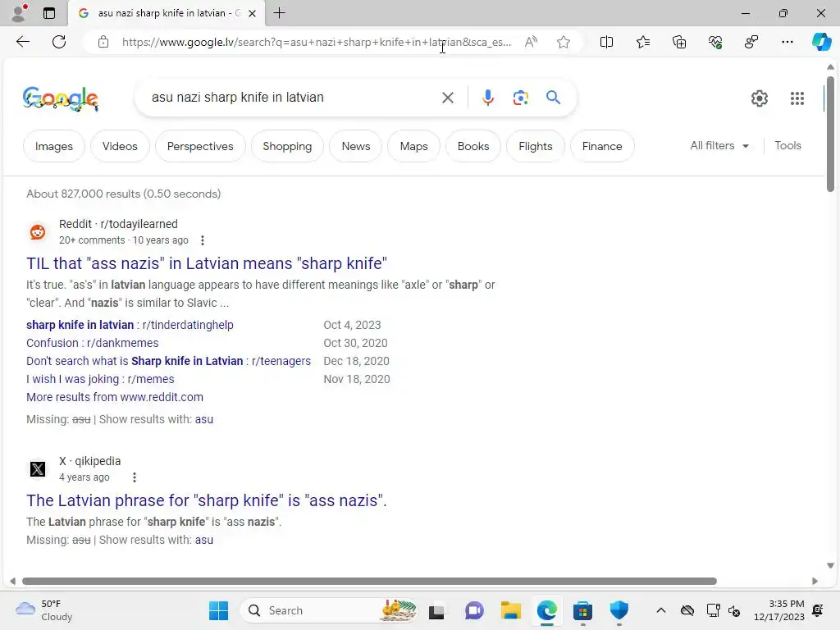The width and height of the screenshot is (840, 630).
Task: Open "I wish I was joking" r/memes link
Action: click(x=100, y=379)
